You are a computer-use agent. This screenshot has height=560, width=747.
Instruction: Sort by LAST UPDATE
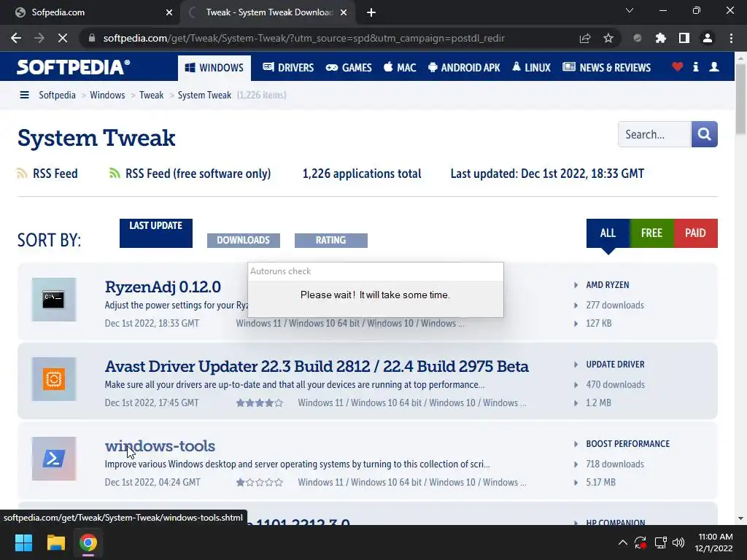[x=156, y=233]
